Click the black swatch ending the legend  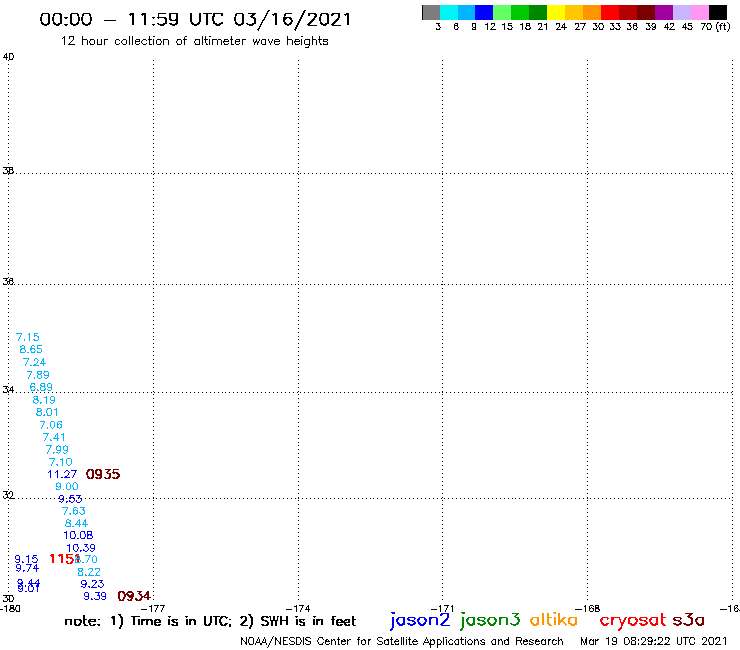coord(718,13)
